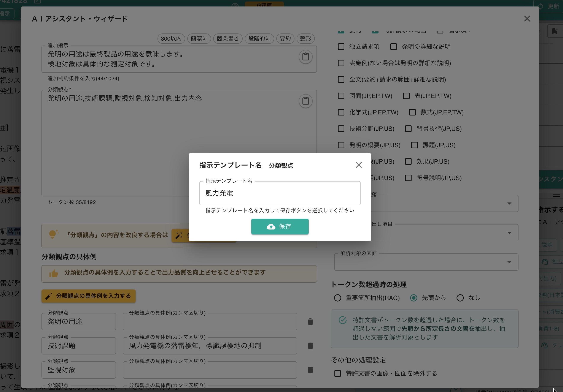The image size is (563, 392).
Task: Select 重要箇所抽出(RAG) radio option
Action: (338, 298)
